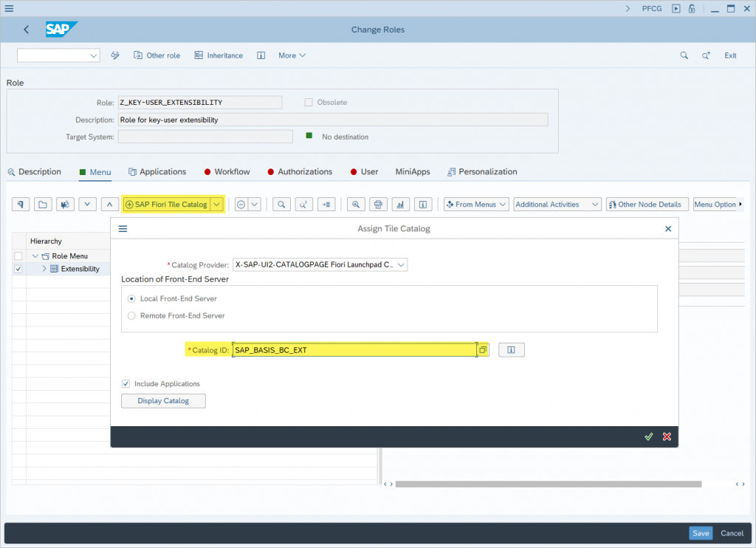Viewport: 756px width, 548px height.
Task: Move node down with the down arrow
Action: point(87,204)
